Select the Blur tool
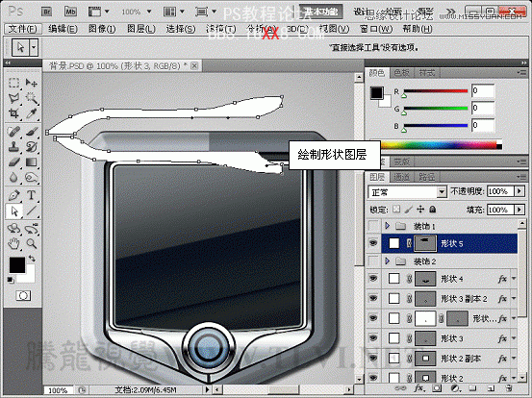Viewport: 532px width, 398px height. pos(13,178)
